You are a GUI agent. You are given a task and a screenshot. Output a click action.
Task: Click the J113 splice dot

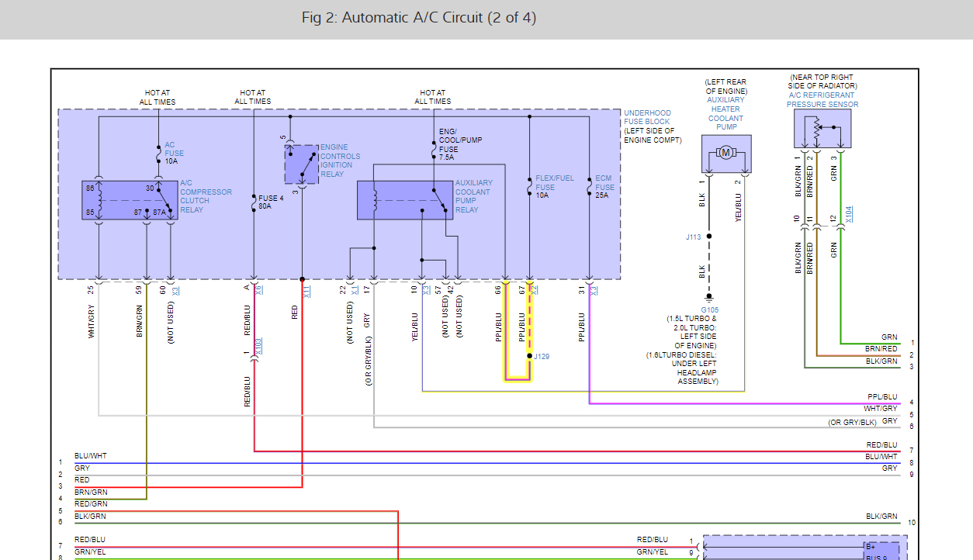tap(708, 237)
